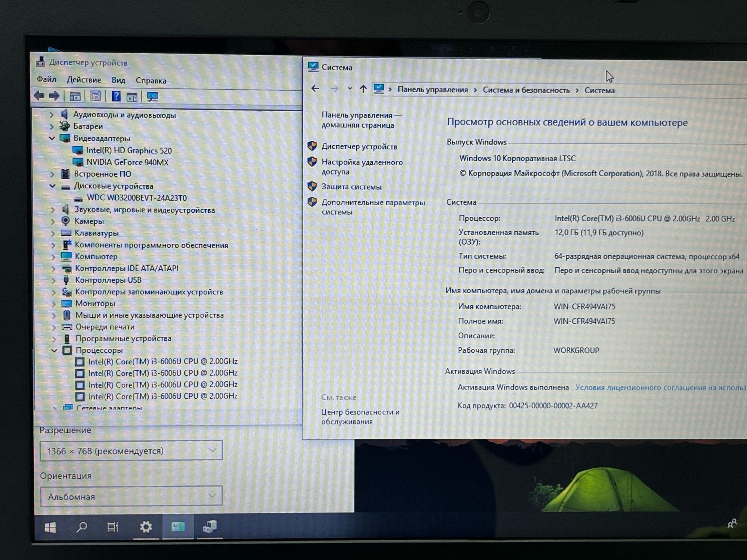Collapse the Процессоры node
The image size is (747, 560).
pyautogui.click(x=54, y=351)
